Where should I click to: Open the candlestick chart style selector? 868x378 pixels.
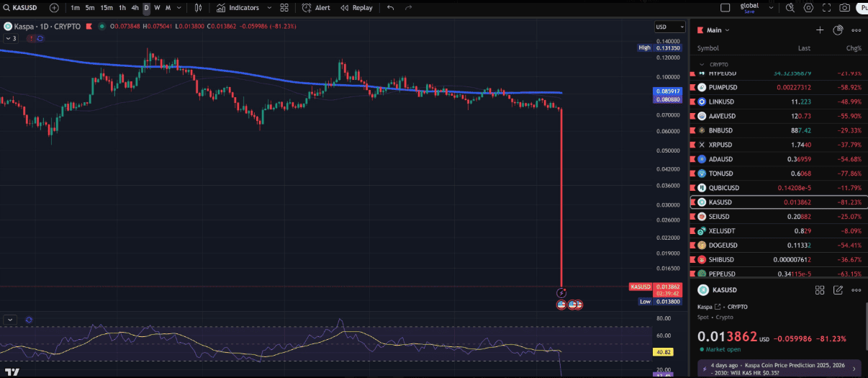198,8
